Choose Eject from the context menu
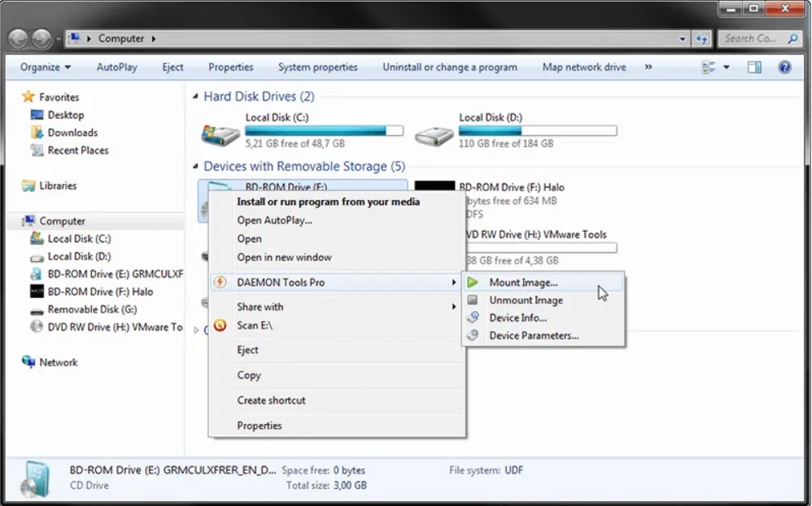The width and height of the screenshot is (812, 506). (x=247, y=350)
